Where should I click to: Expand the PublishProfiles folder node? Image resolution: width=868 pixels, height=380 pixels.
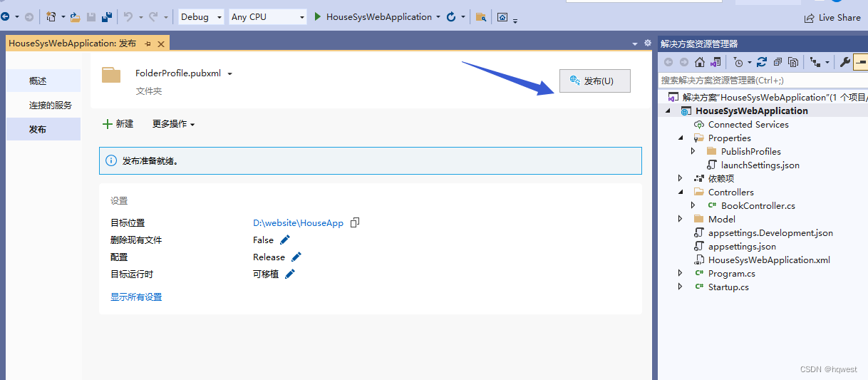(x=693, y=151)
